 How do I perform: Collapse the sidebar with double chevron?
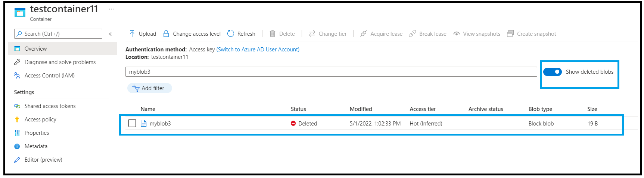pyautogui.click(x=111, y=34)
